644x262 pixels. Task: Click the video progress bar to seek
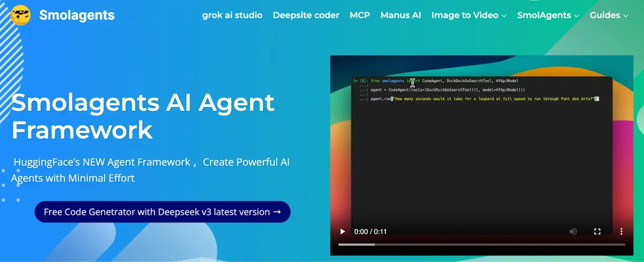click(481, 244)
